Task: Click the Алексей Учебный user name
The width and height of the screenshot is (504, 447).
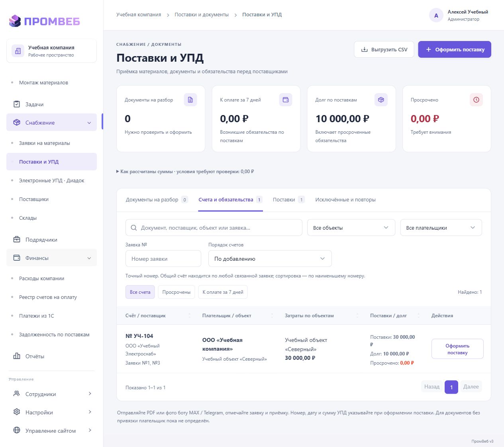Action: click(468, 12)
